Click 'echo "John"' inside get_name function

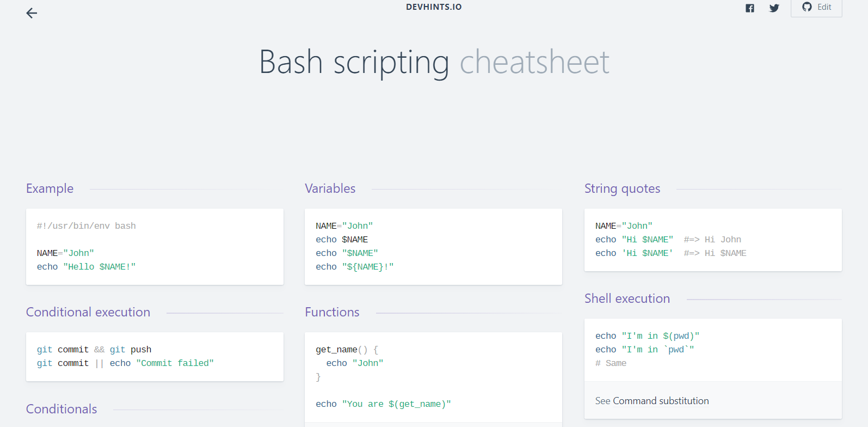point(355,363)
